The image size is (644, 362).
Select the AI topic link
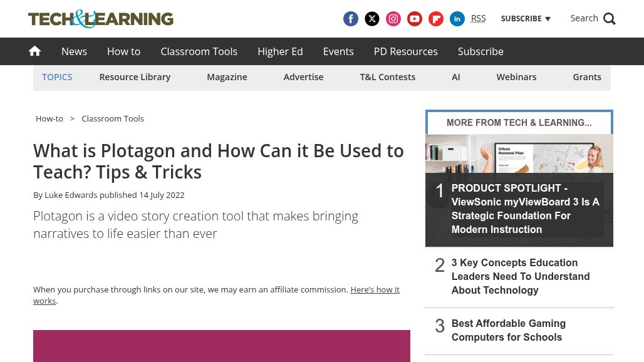456,77
